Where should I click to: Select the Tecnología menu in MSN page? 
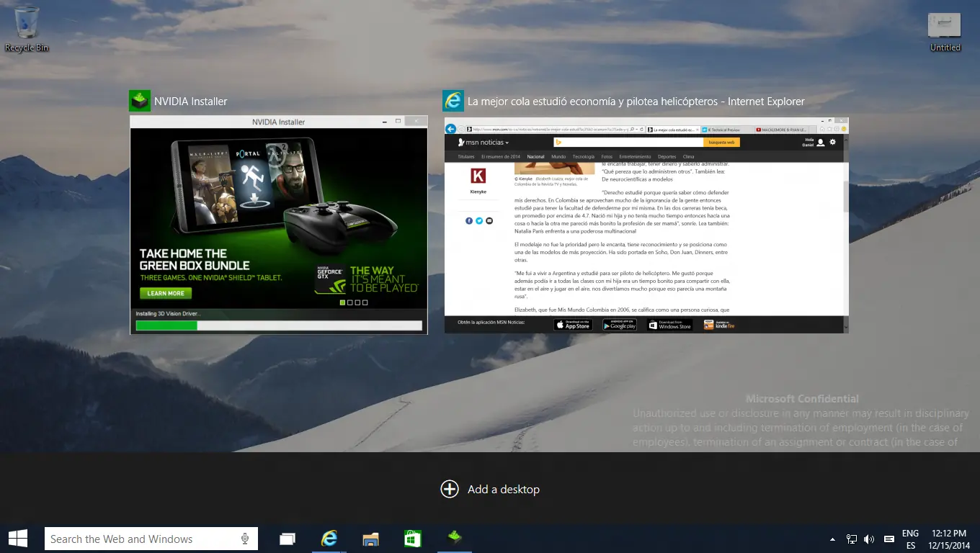point(584,156)
